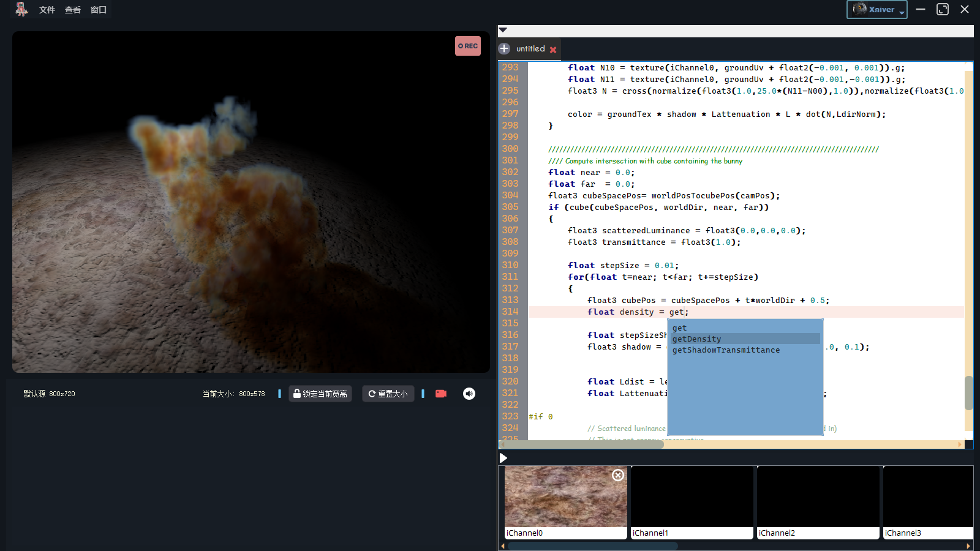The height and width of the screenshot is (551, 980).
Task: Enable 重置大小 to reset preview size
Action: click(388, 394)
